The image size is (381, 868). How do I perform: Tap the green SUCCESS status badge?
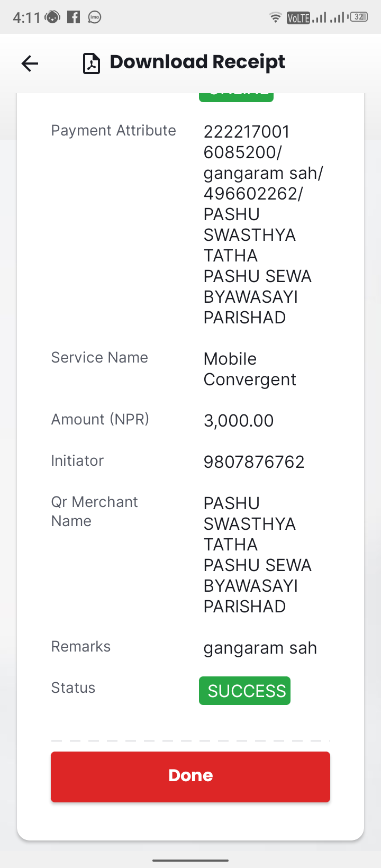pyautogui.click(x=244, y=691)
